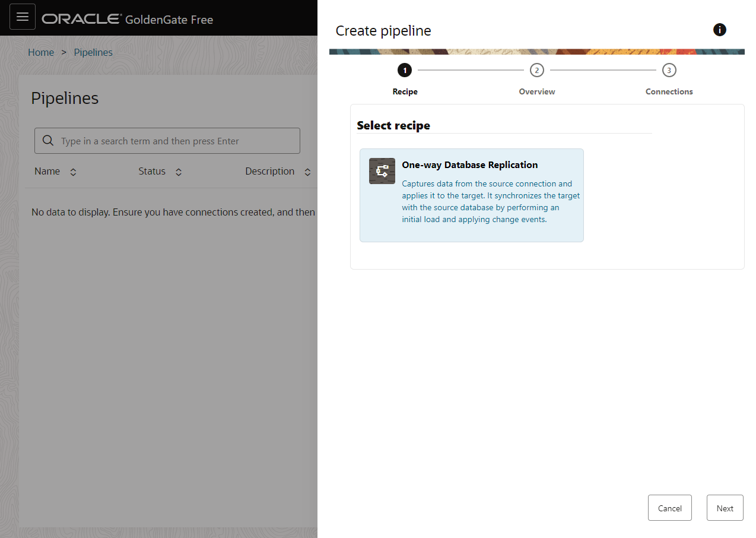756x538 pixels.
Task: Jump to step 3 Connections circle
Action: (x=669, y=71)
